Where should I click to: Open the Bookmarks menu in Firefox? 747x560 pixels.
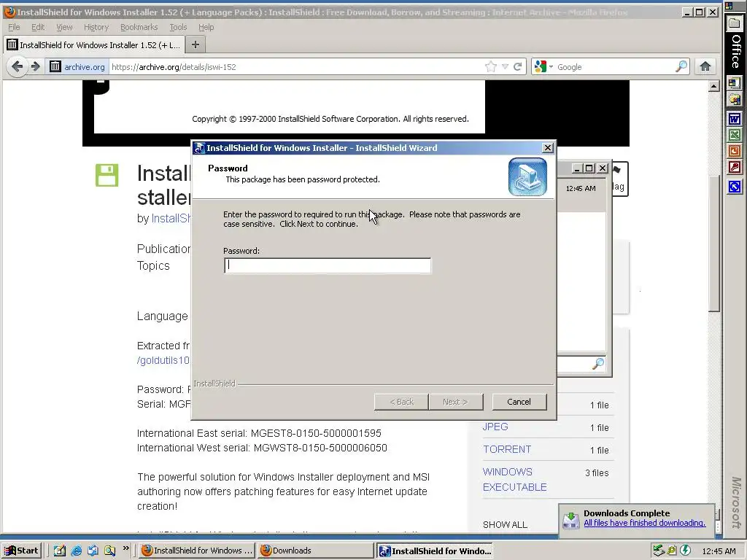click(139, 27)
